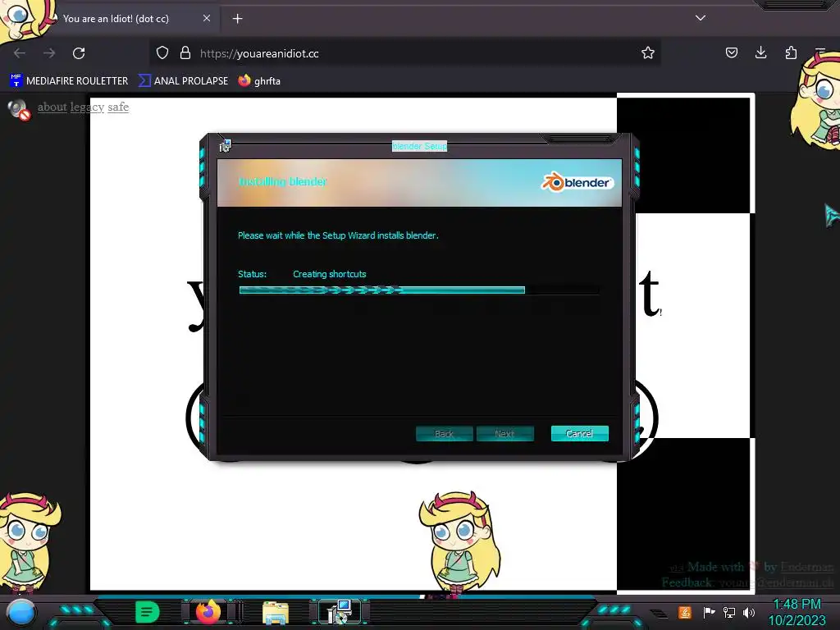Screen dimensions: 840x630
Task: Click the Java tray icon
Action: point(685,612)
